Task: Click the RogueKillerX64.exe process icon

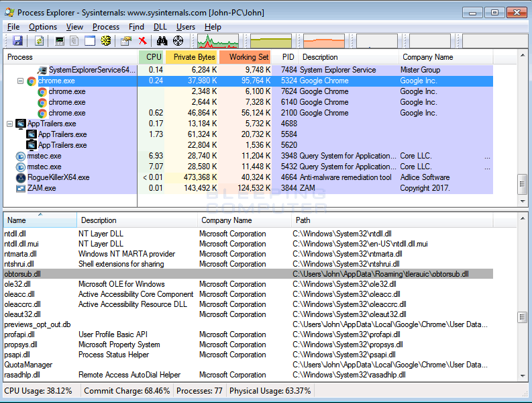Action: (x=21, y=177)
